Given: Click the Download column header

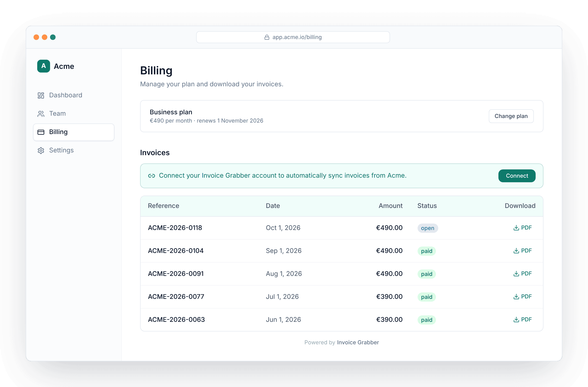Looking at the screenshot, I should pyautogui.click(x=520, y=206).
